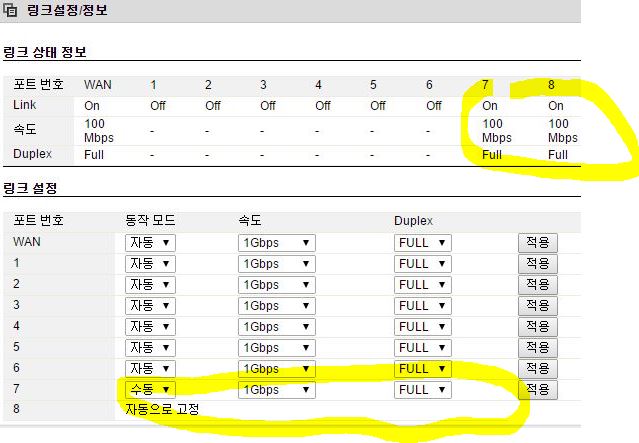
Task: Open port 2 동작 모드 dropdown
Action: [150, 285]
